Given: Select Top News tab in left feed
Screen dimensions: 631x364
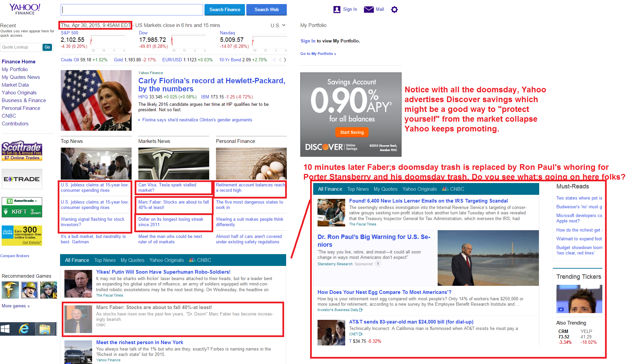Looking at the screenshot, I should [105, 260].
